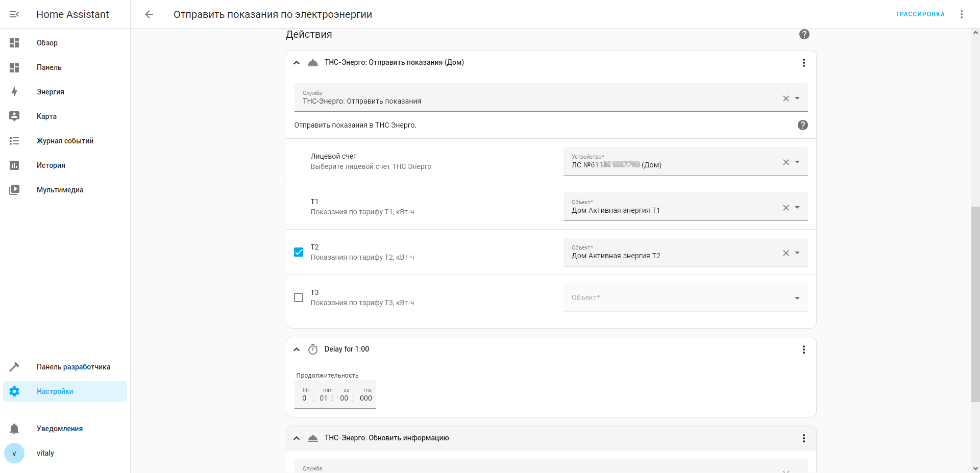The width and height of the screenshot is (980, 473).
Task: Click the scrollbar up arrow
Action: pos(975,33)
